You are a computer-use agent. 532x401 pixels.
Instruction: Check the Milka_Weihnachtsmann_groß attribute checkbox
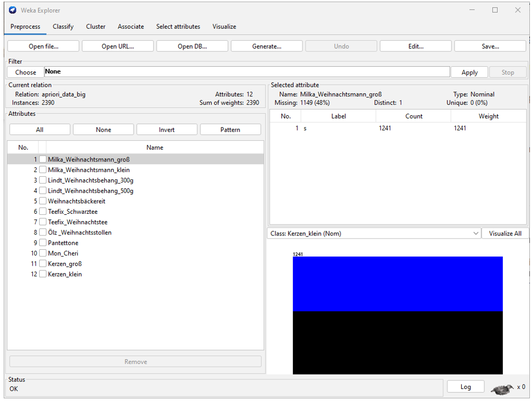point(43,159)
